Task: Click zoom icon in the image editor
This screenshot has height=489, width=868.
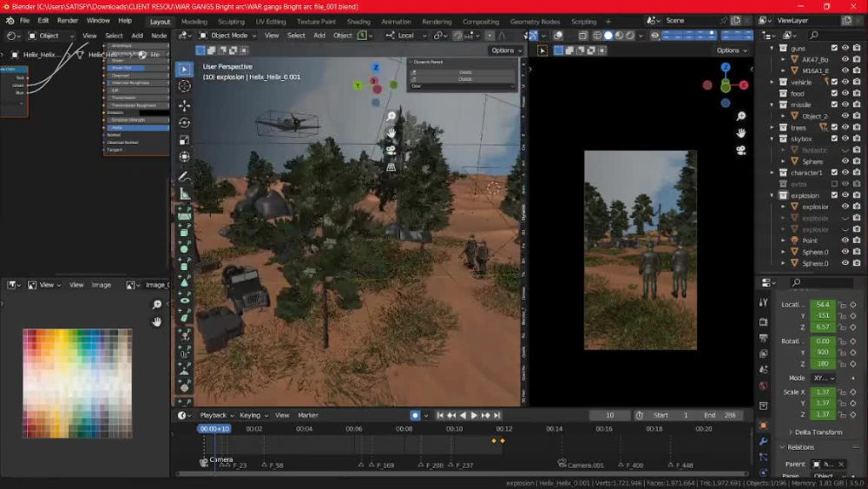Action: click(x=156, y=305)
